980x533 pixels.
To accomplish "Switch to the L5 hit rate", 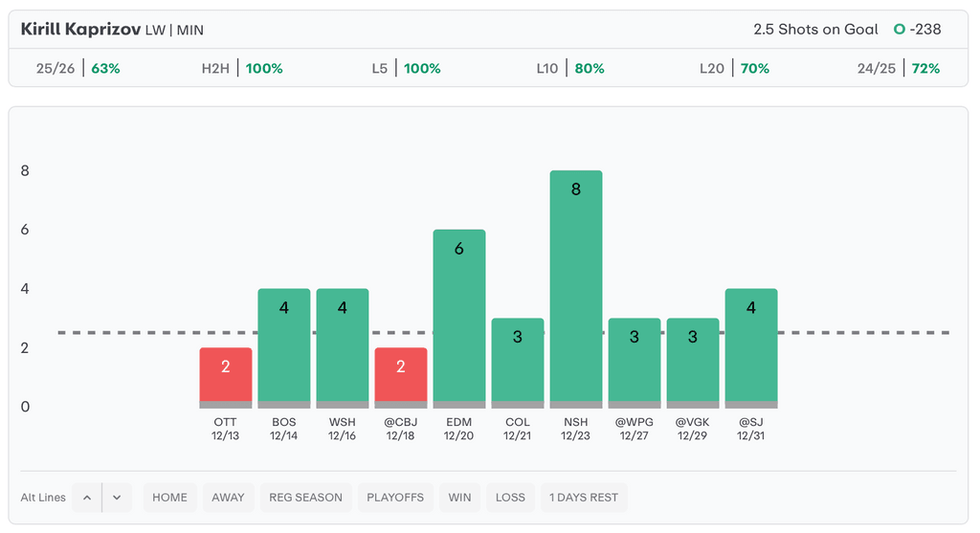I will 406,69.
